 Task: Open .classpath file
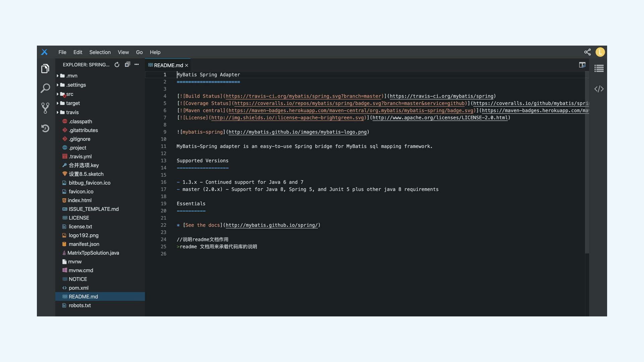(100, 121)
